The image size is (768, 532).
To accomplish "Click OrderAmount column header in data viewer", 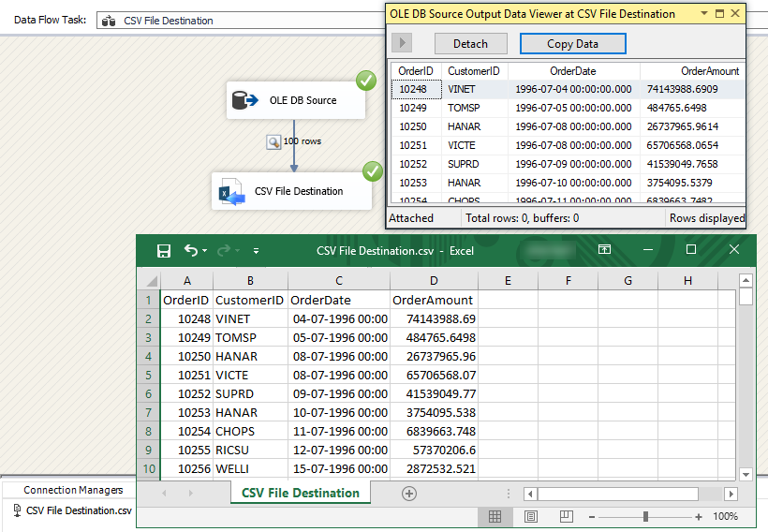I will pos(692,71).
